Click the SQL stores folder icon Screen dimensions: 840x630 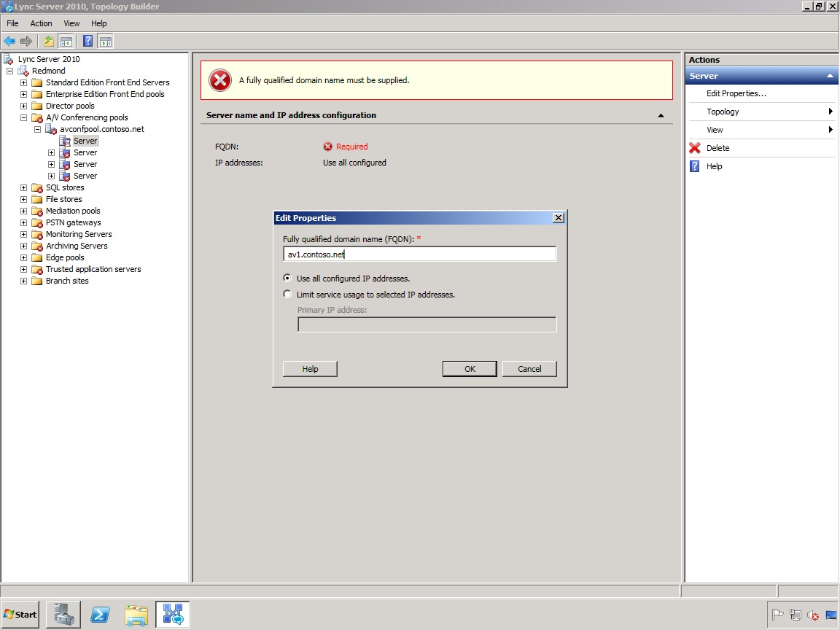(x=37, y=187)
